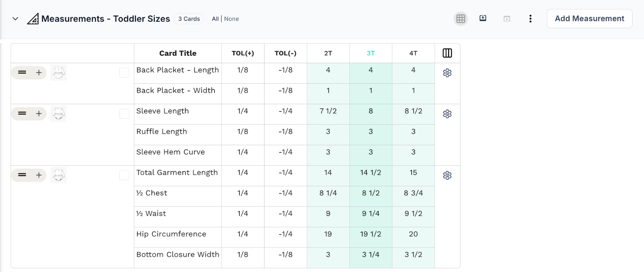This screenshot has width=644, height=272.
Task: Open garment thumbnail on Total Garment Length card
Action: click(x=58, y=175)
